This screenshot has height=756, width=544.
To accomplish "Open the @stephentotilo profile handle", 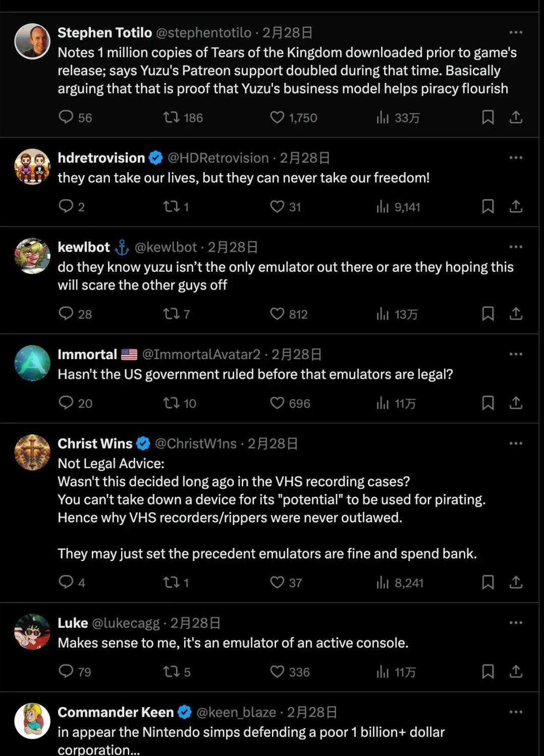I will 204,33.
